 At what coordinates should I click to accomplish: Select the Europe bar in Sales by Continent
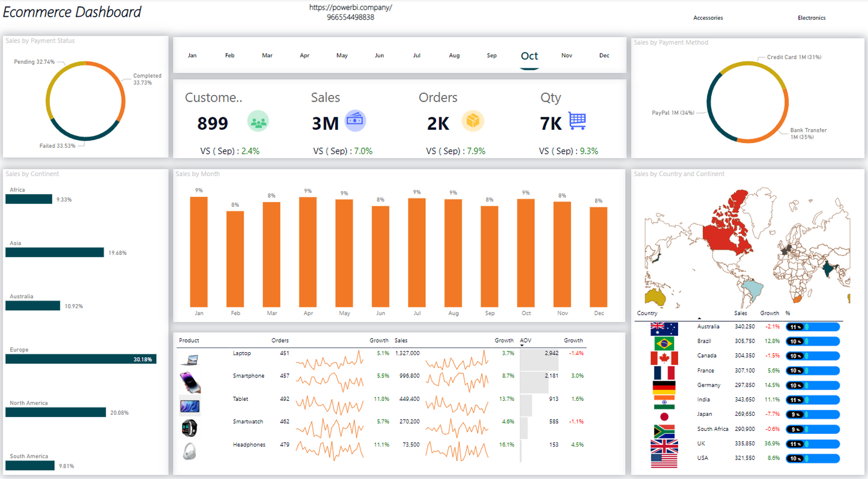81,359
